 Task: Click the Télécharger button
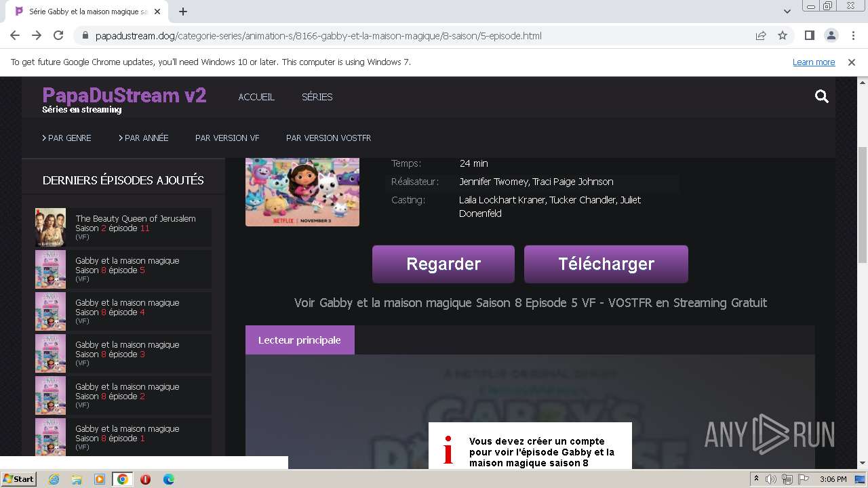tap(606, 264)
